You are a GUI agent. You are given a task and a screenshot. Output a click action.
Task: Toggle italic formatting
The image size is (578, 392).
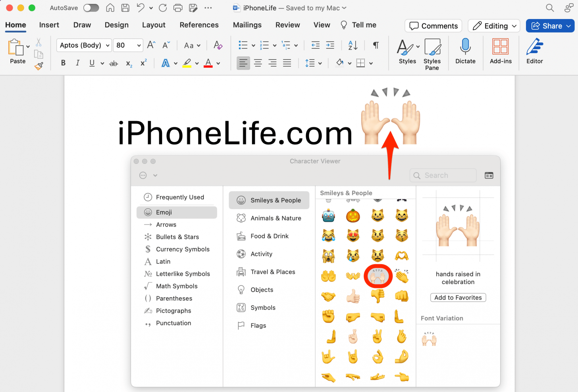coord(77,63)
